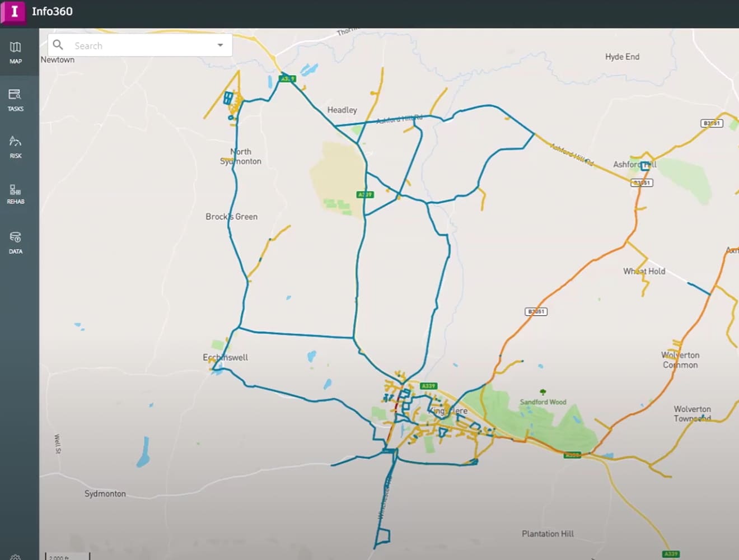The height and width of the screenshot is (560, 739).
Task: Click the magnifying glass in the search bar
Action: pos(58,44)
